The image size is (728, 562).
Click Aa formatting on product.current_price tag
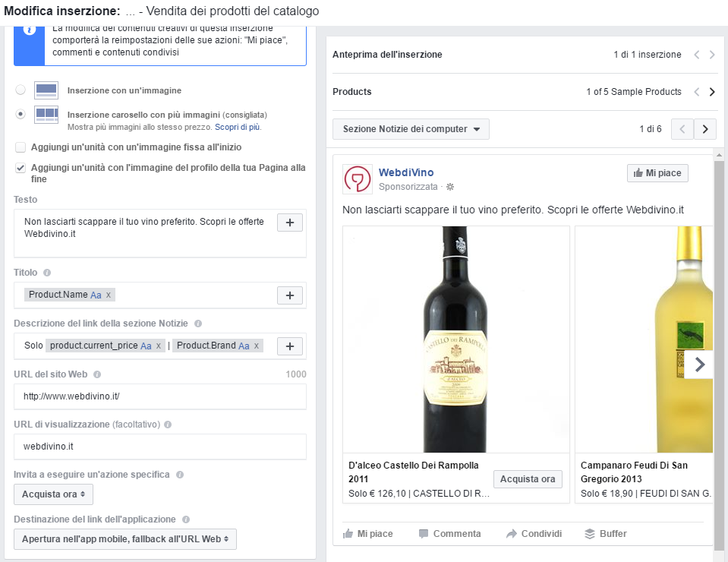pyautogui.click(x=146, y=346)
